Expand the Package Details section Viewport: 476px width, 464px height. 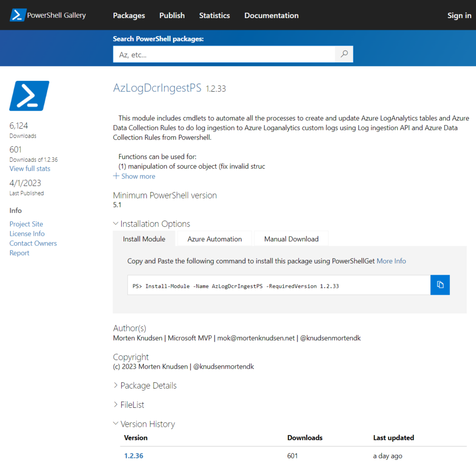coord(145,385)
